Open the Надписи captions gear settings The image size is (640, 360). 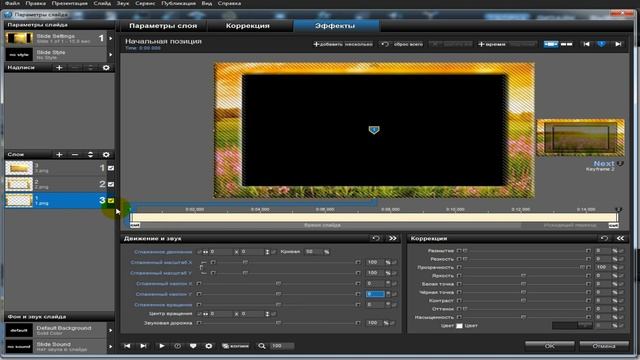[x=106, y=68]
